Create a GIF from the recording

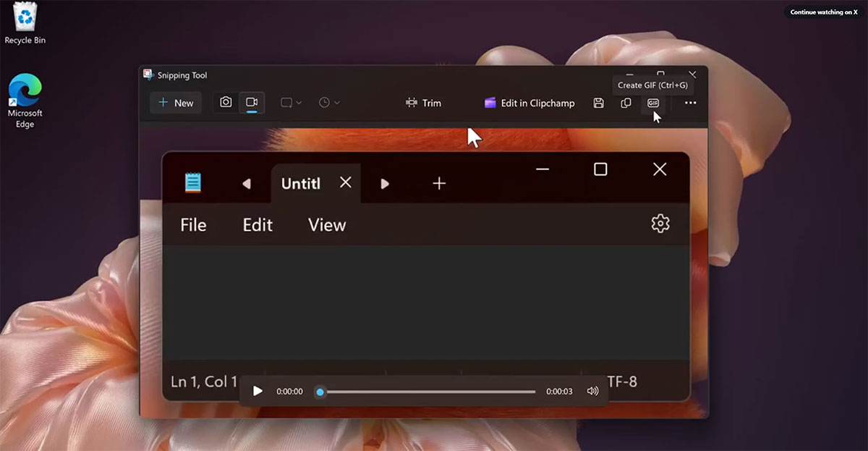tap(653, 103)
